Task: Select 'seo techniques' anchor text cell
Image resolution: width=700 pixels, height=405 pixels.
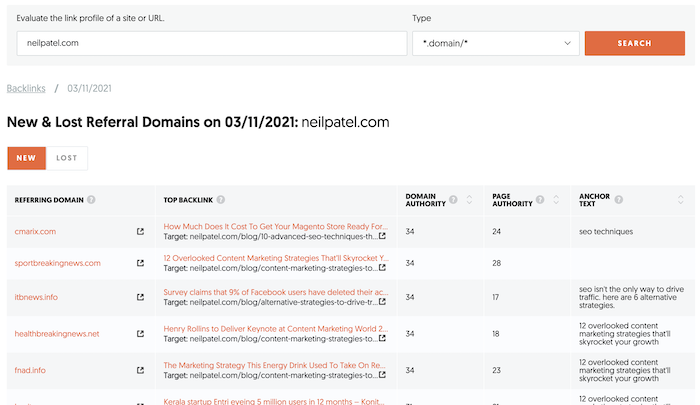Action: 606,231
